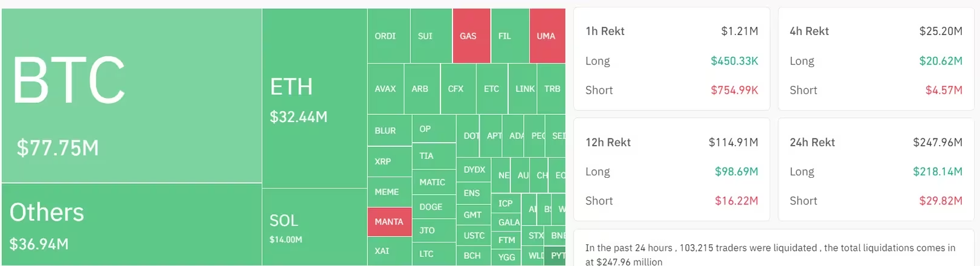
Task: Select the MATIC tile
Action: 433,182
